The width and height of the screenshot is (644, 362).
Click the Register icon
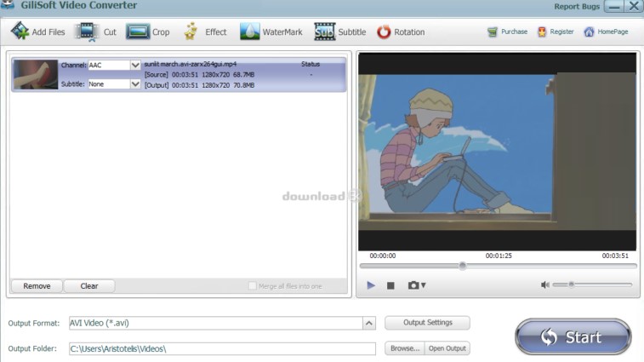click(542, 32)
